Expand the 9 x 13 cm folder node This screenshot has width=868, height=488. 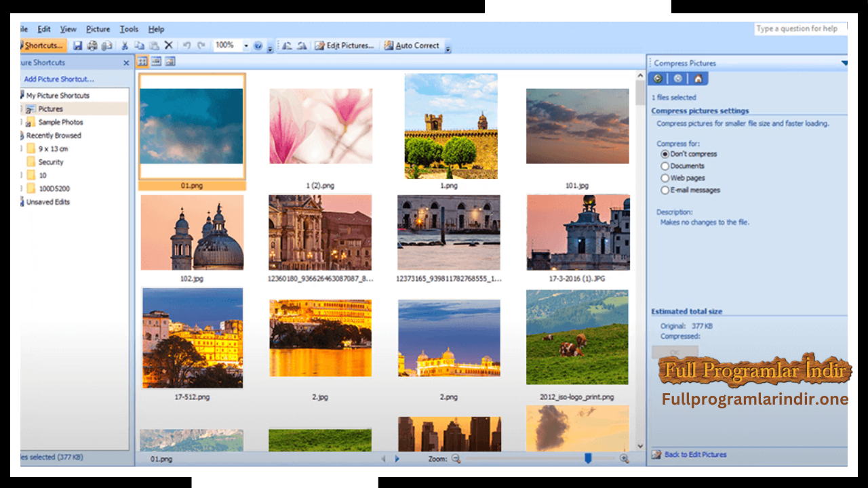click(x=22, y=149)
